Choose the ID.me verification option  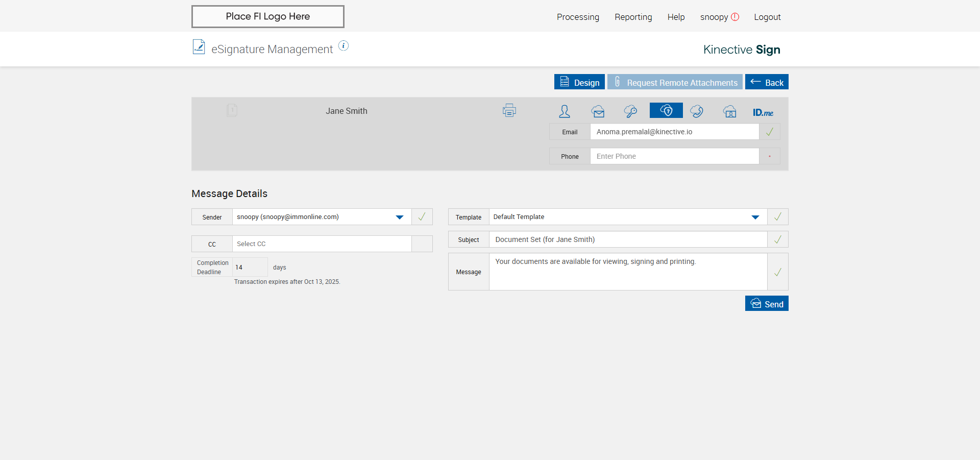[x=763, y=112]
